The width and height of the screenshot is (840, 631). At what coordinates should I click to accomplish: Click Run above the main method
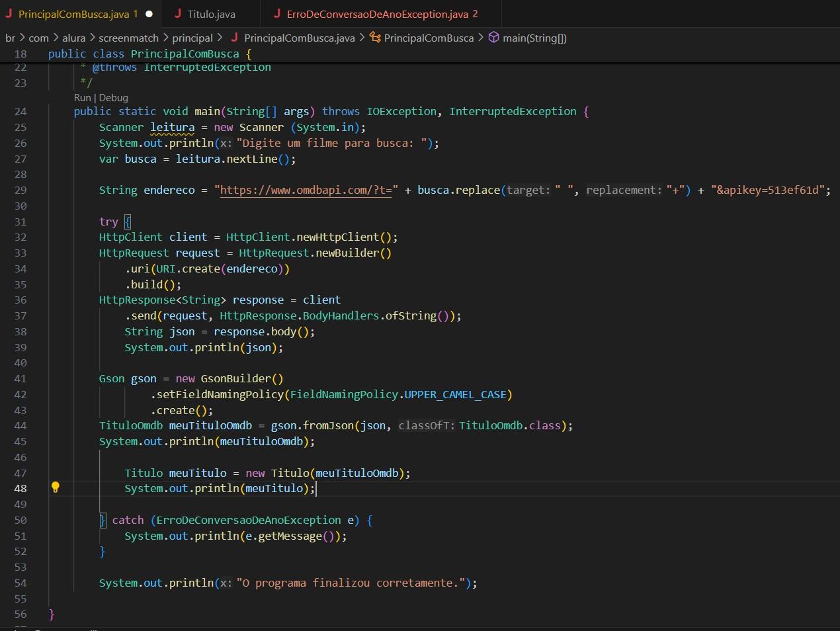tap(82, 97)
